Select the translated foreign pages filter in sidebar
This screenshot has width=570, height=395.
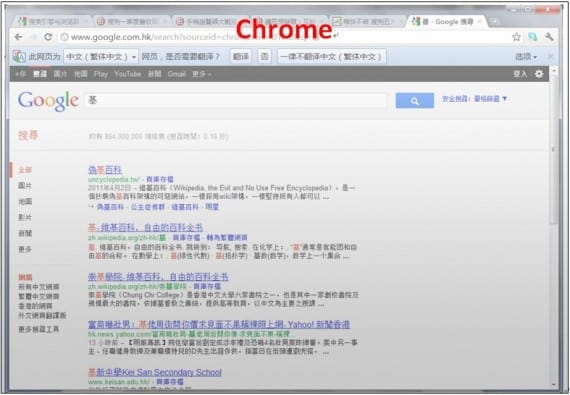point(42,315)
